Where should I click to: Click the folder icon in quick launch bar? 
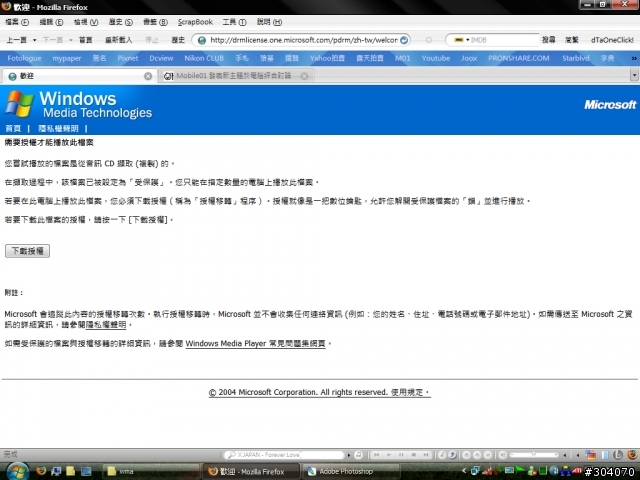(71, 471)
